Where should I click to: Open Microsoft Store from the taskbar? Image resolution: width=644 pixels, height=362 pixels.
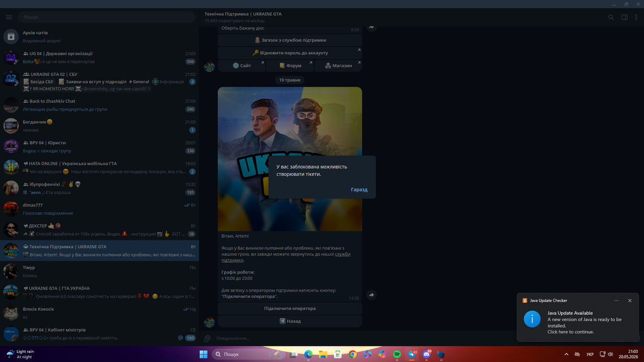(x=338, y=354)
